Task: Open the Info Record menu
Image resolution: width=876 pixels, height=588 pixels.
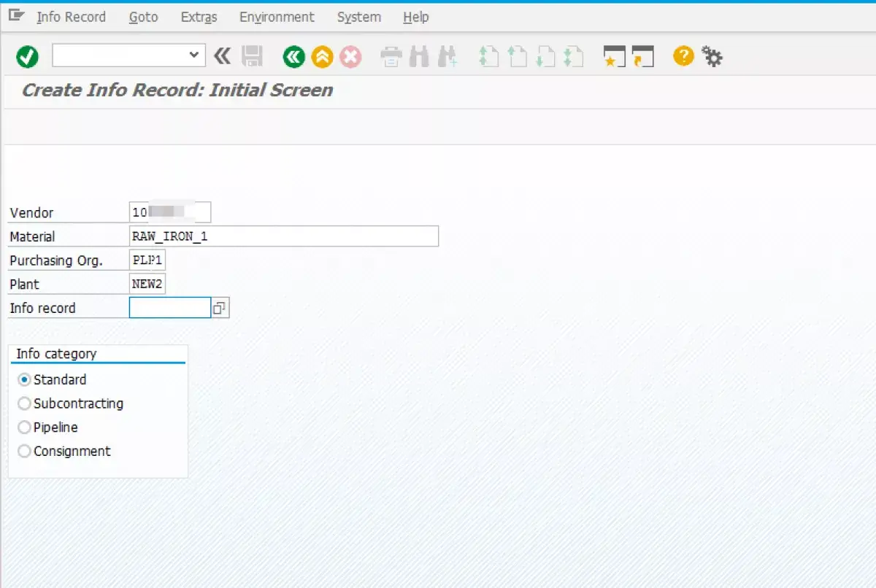Action: [x=71, y=17]
